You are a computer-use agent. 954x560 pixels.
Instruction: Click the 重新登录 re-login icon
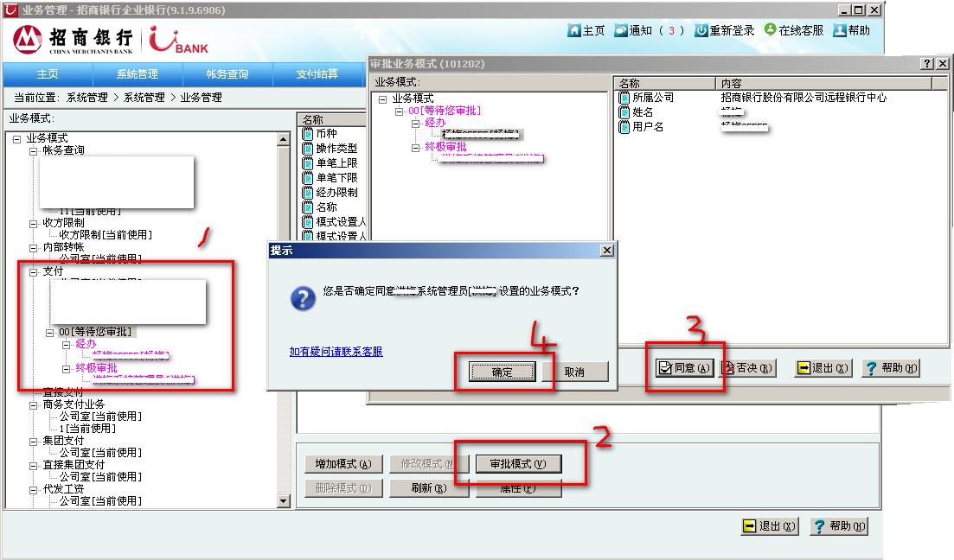click(x=701, y=30)
